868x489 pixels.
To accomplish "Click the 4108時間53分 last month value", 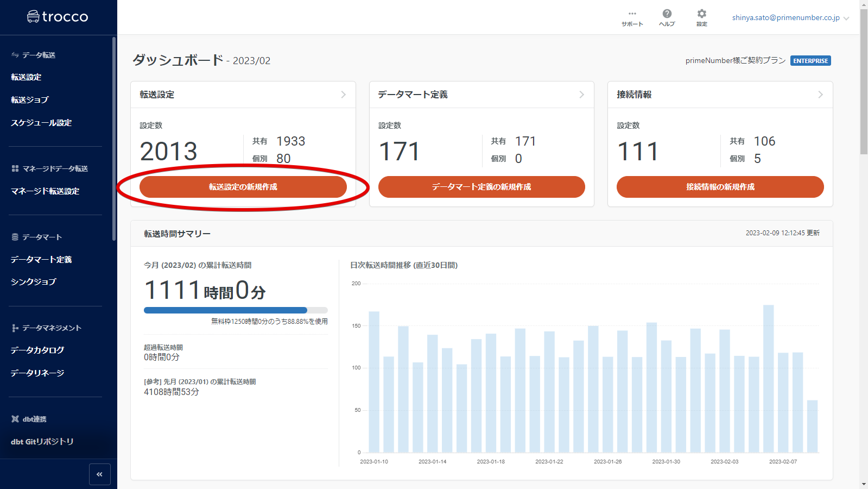I will click(172, 392).
